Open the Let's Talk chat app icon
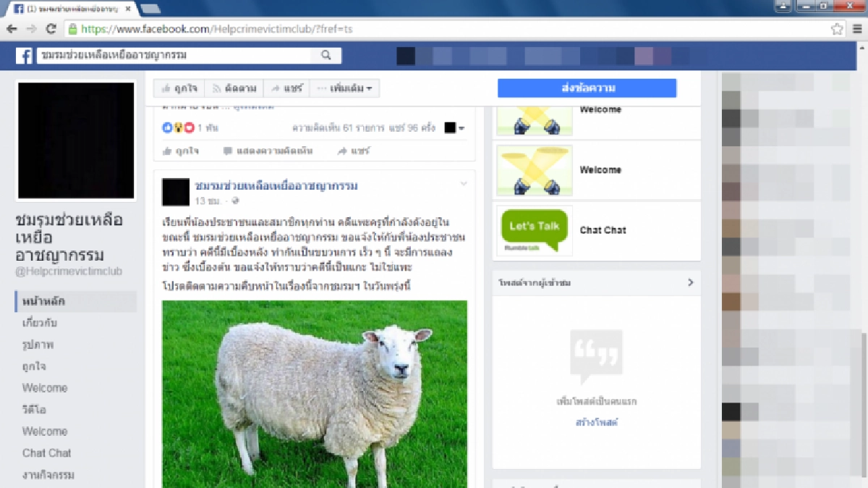This screenshot has width=868, height=488. 535,230
